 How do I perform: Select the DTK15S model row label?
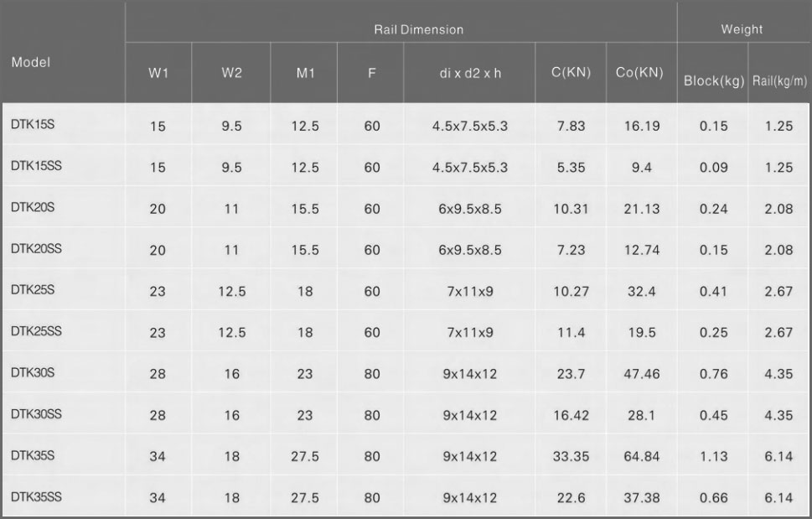pos(33,124)
